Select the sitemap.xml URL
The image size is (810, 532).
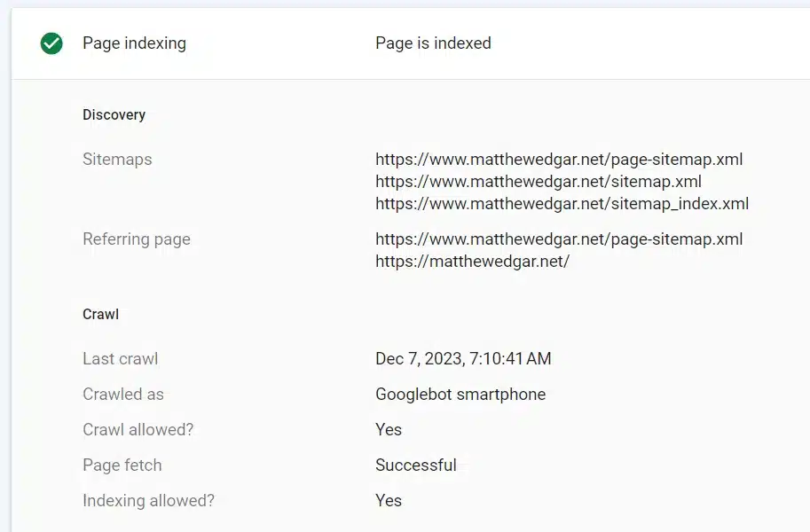point(539,181)
